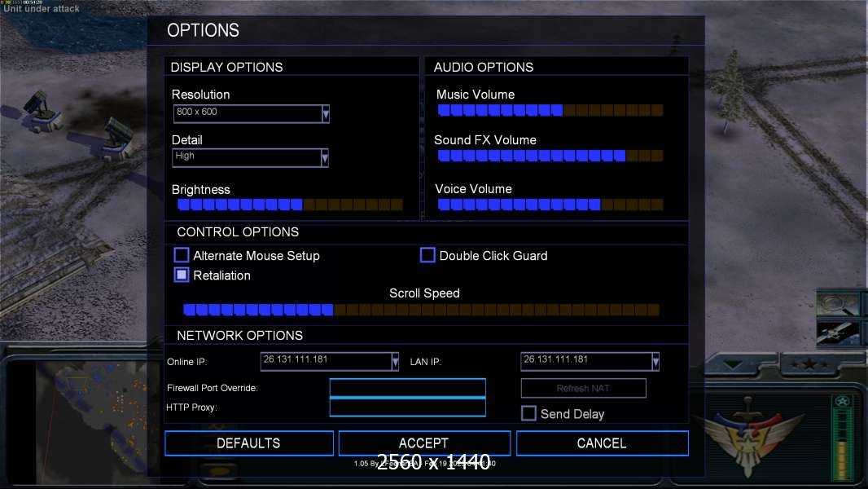This screenshot has height=489, width=868.
Task: Click the ACCEPT button
Action: point(424,443)
